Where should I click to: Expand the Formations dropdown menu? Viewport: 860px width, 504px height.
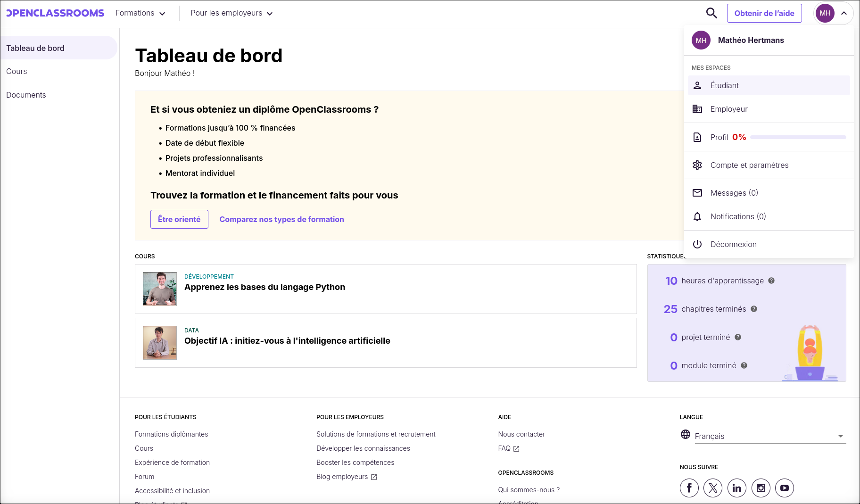[141, 13]
